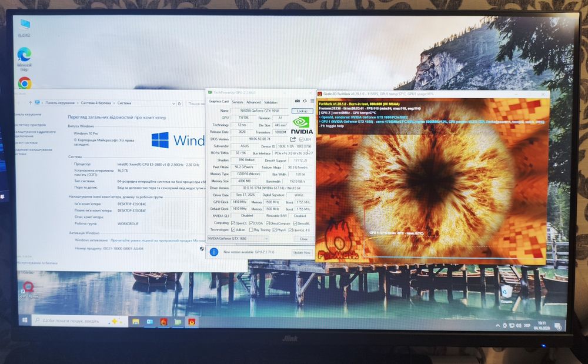
Task: Click the Control Panel breadcrumb
Action: click(59, 103)
